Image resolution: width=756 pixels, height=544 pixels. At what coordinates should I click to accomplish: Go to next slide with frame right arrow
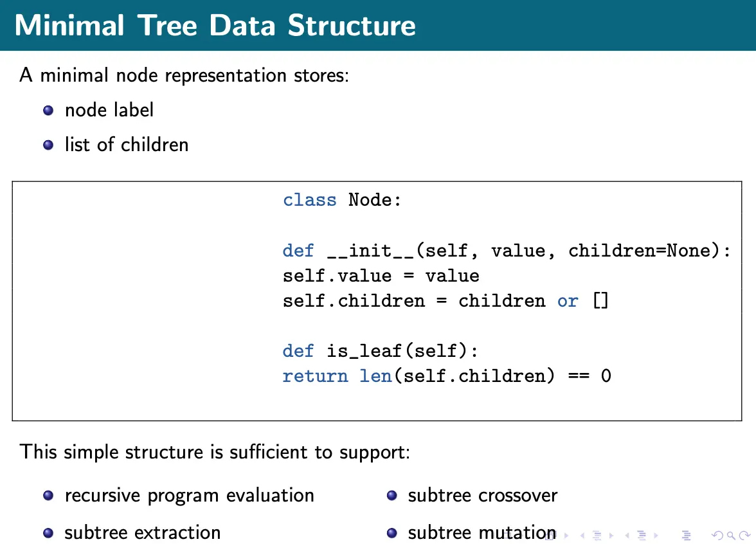pyautogui.click(x=566, y=535)
